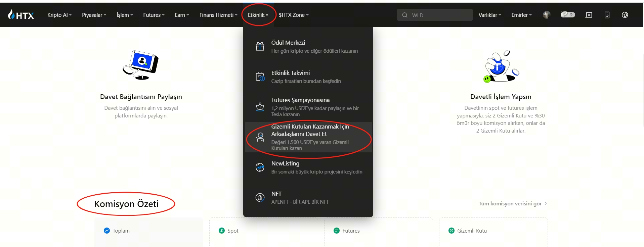The width and height of the screenshot is (644, 247).
Task: Click the Spot label in the commission card
Action: coord(233,231)
